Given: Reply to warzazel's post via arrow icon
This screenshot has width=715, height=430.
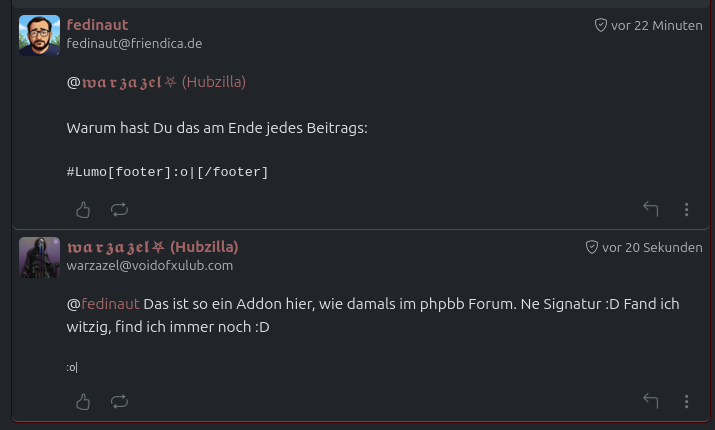Looking at the screenshot, I should (651, 401).
